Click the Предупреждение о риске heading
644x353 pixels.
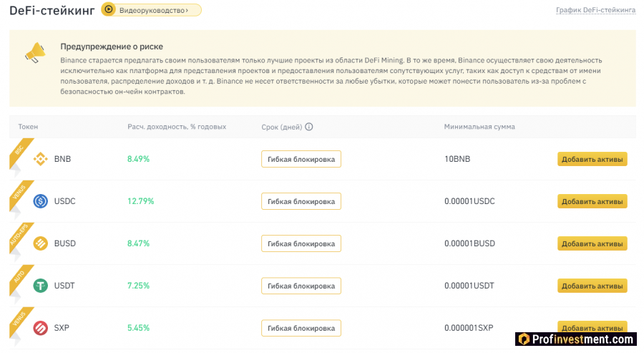point(112,47)
